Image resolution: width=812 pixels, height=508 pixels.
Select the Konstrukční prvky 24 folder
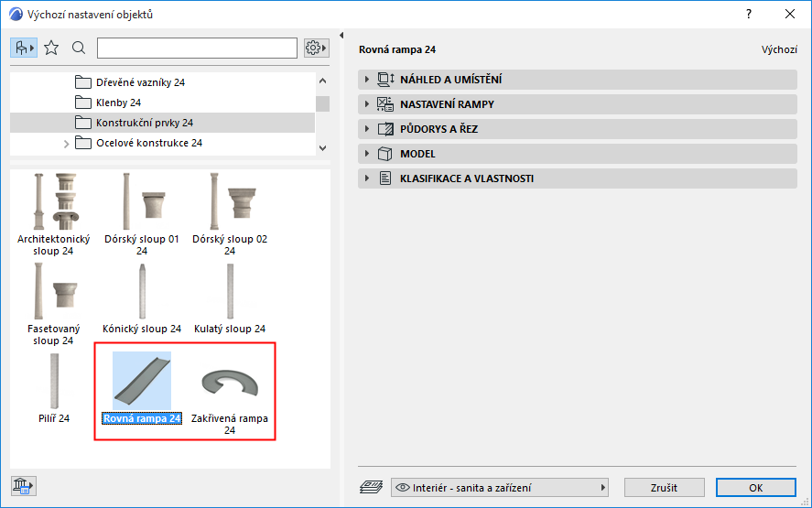point(162,123)
